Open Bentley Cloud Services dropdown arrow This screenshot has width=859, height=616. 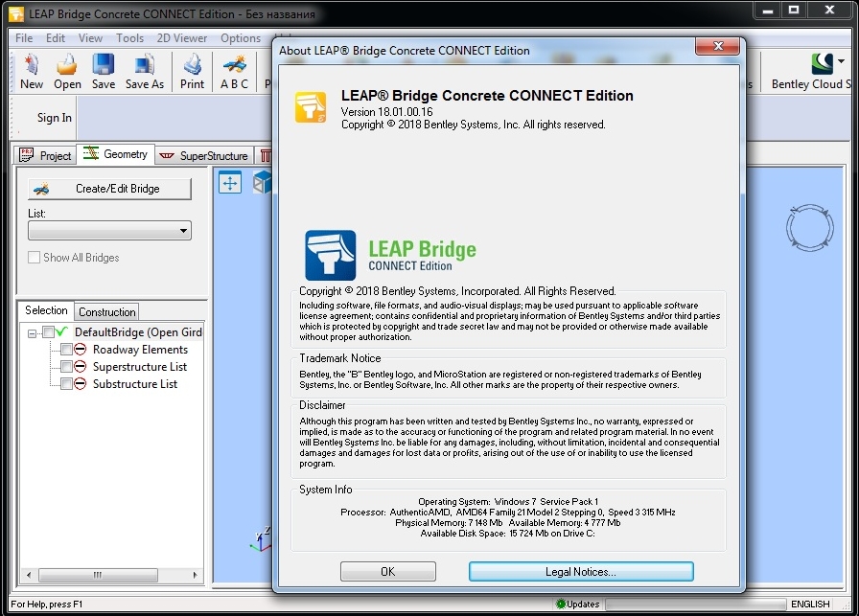click(x=841, y=60)
